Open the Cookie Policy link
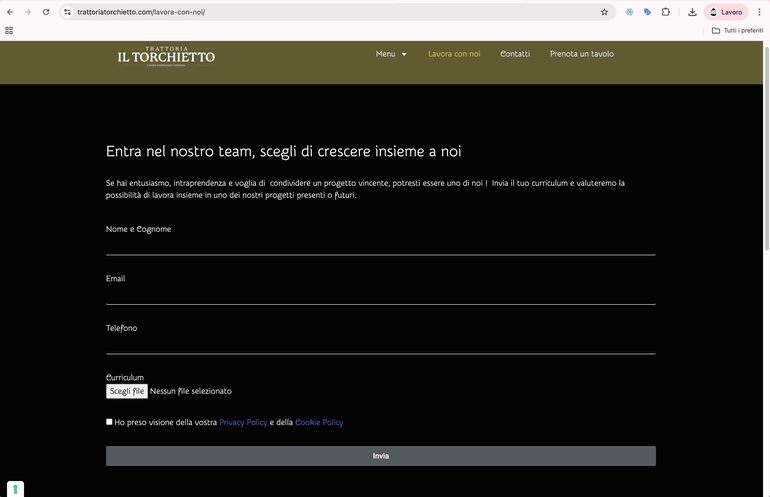This screenshot has width=770, height=497. pyautogui.click(x=319, y=423)
